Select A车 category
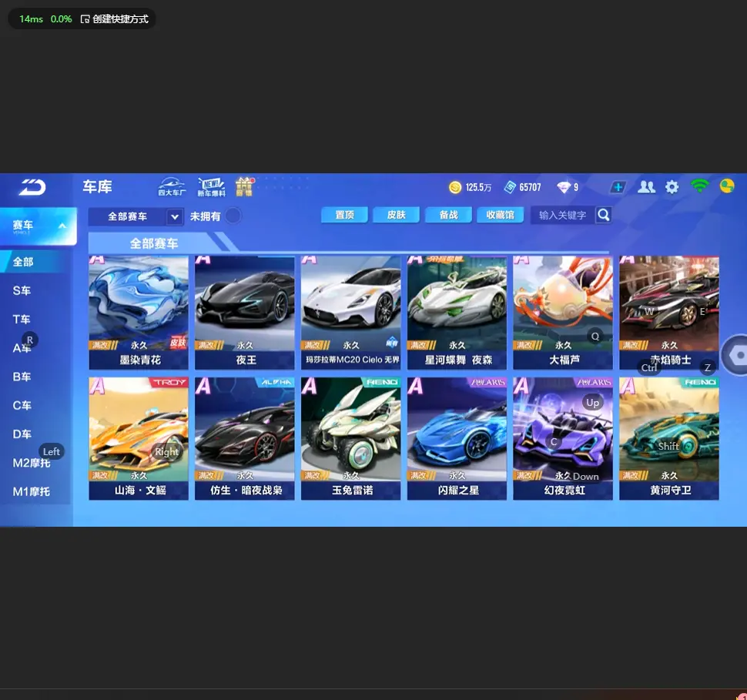 (22, 348)
